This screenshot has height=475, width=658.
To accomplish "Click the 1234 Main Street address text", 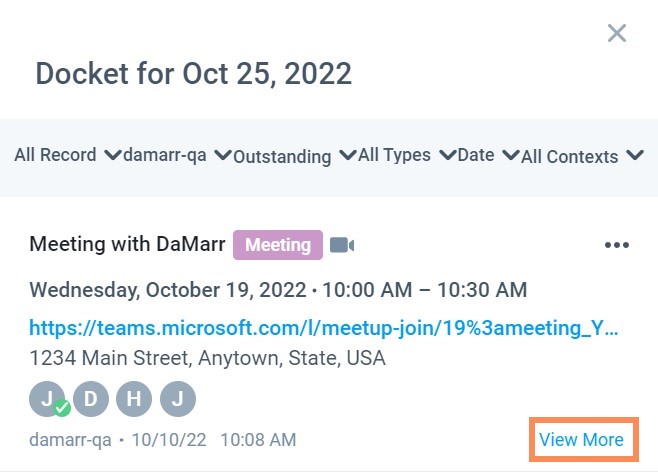I will [x=207, y=358].
